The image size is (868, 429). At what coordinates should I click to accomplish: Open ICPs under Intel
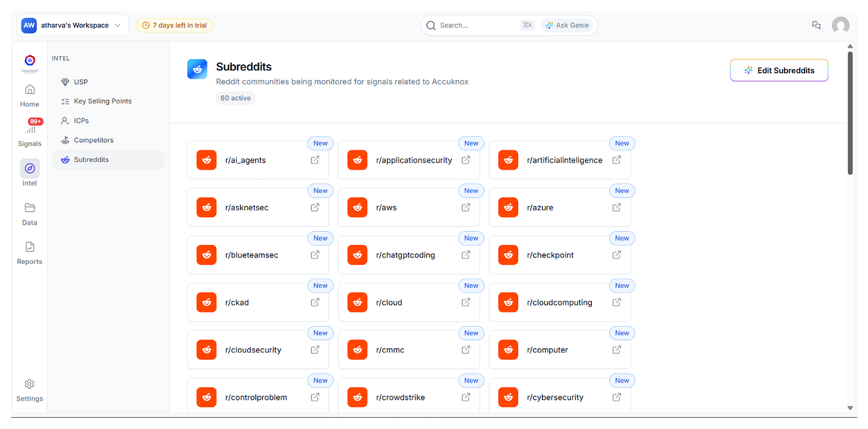coord(108,120)
